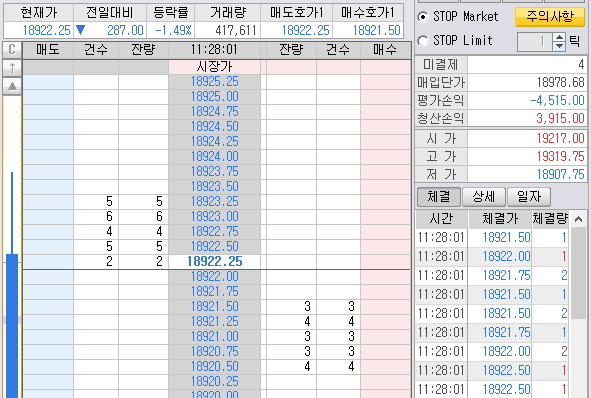Click price 18925.25 in the ladder
Viewport: 591px width, 398px height.
coord(214,82)
